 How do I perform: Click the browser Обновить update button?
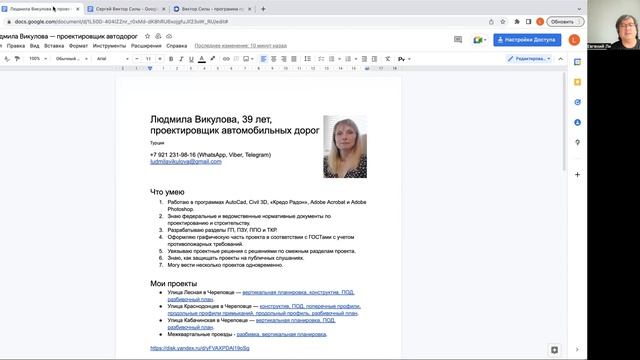pos(565,22)
